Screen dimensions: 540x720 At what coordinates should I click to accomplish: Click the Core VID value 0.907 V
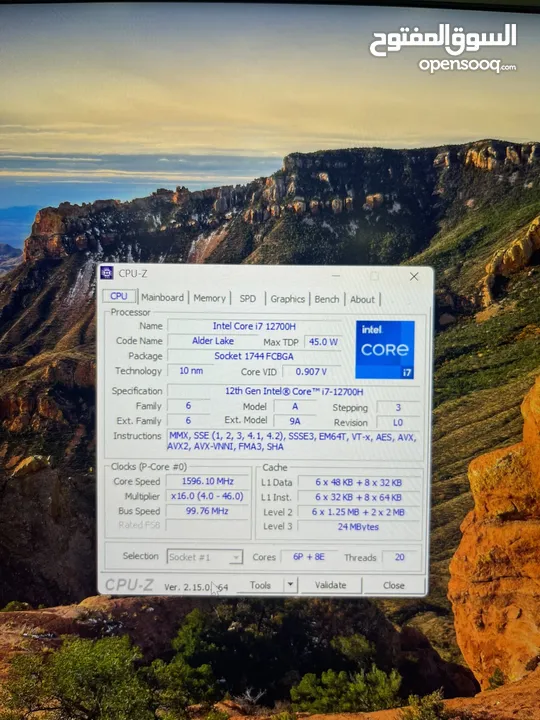tap(311, 371)
